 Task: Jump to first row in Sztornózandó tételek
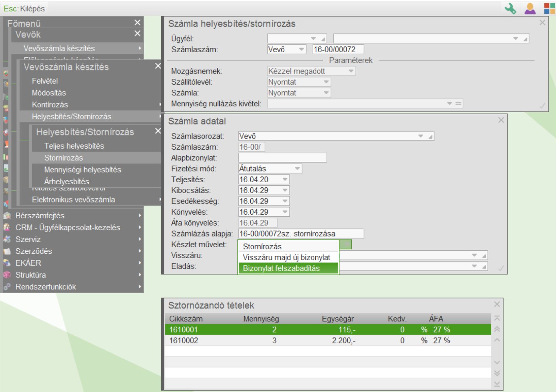[497, 318]
